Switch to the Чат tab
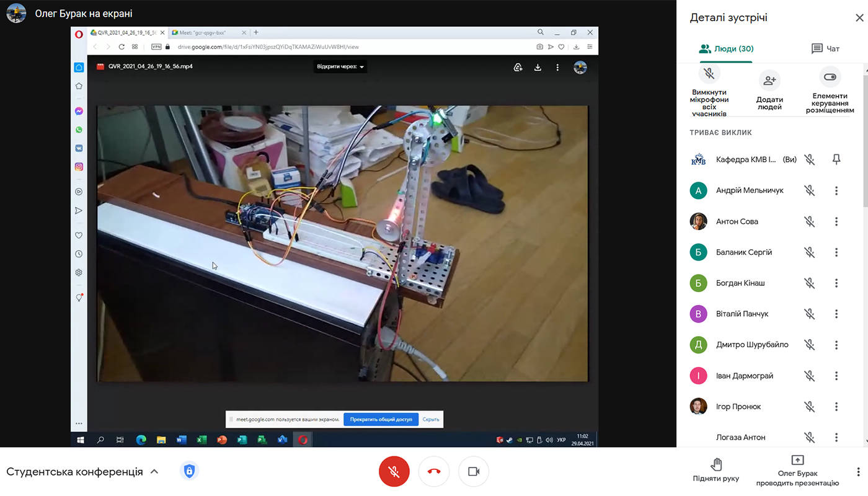Screen dimensions: 868x496 pos(825,48)
